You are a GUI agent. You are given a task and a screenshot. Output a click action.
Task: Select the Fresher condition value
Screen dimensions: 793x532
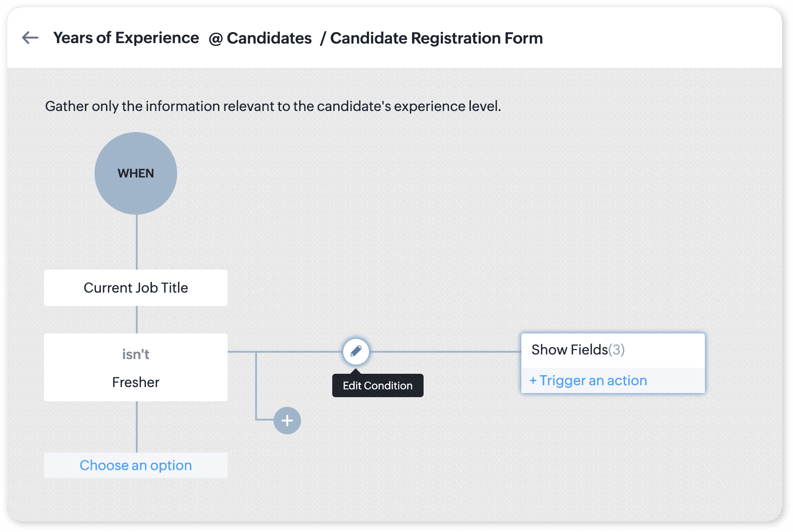tap(136, 382)
